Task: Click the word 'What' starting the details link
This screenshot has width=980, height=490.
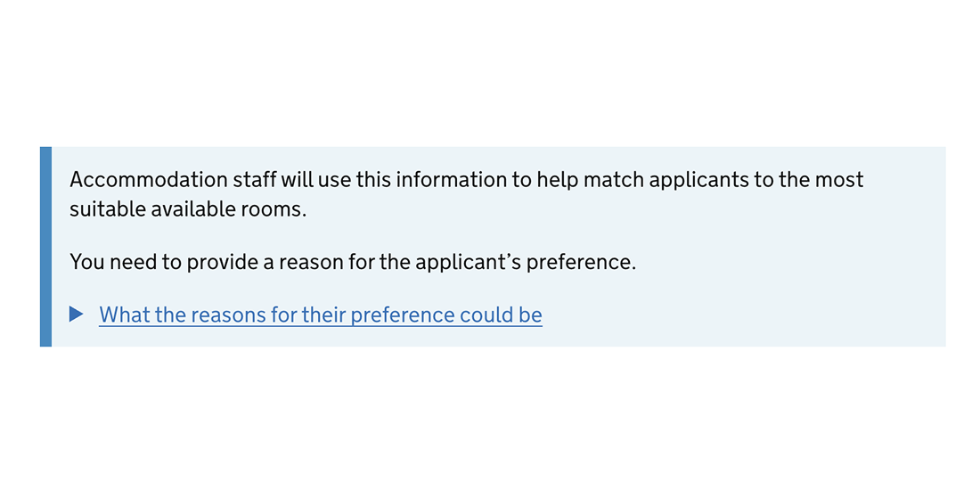Action: (124, 314)
